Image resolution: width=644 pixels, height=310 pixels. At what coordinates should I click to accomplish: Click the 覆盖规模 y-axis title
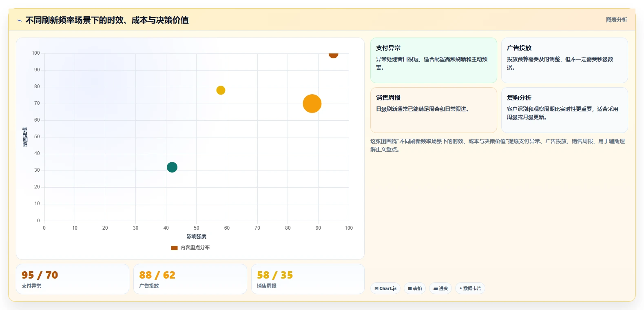click(x=25, y=137)
